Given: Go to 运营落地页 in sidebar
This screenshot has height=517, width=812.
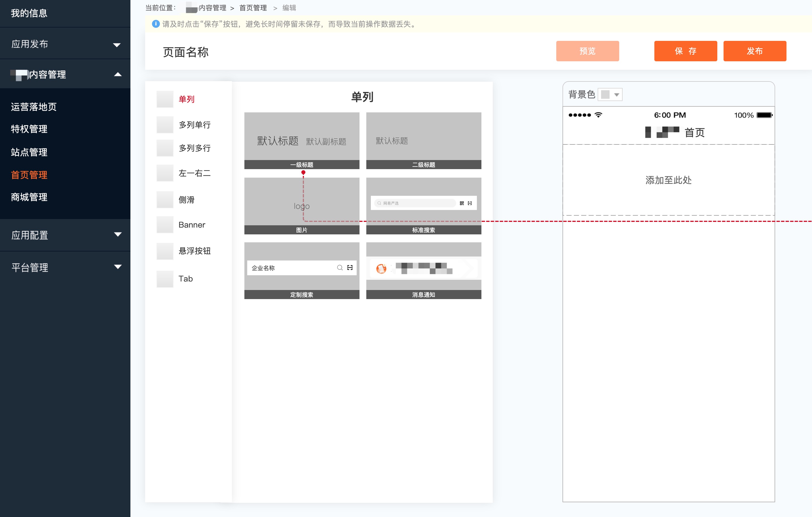Looking at the screenshot, I should 34,107.
